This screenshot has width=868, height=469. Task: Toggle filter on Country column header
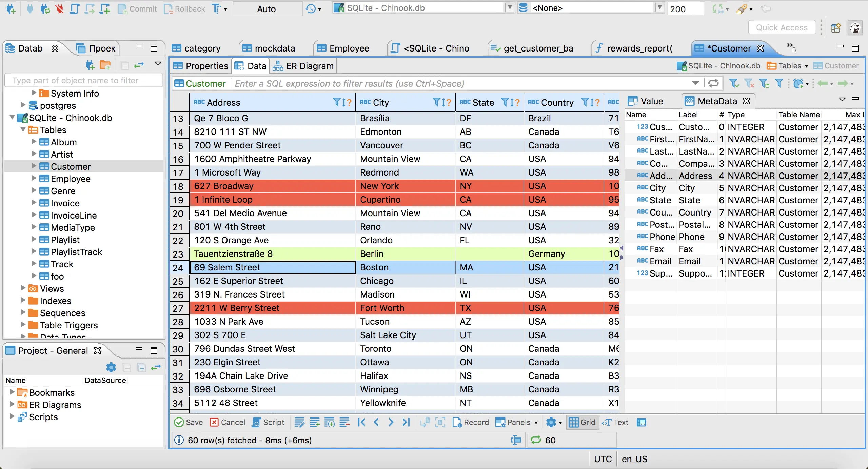(x=584, y=103)
